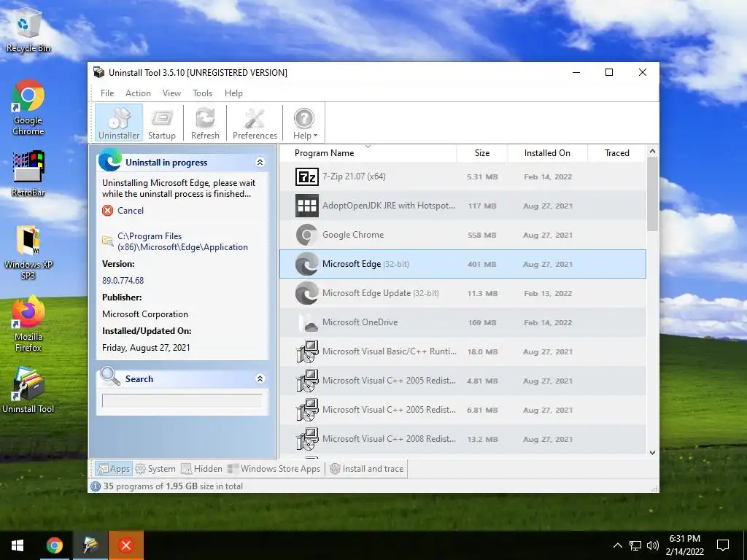The height and width of the screenshot is (560, 747).
Task: Select the Visual Basic/C++ Runtime icon
Action: (307, 351)
